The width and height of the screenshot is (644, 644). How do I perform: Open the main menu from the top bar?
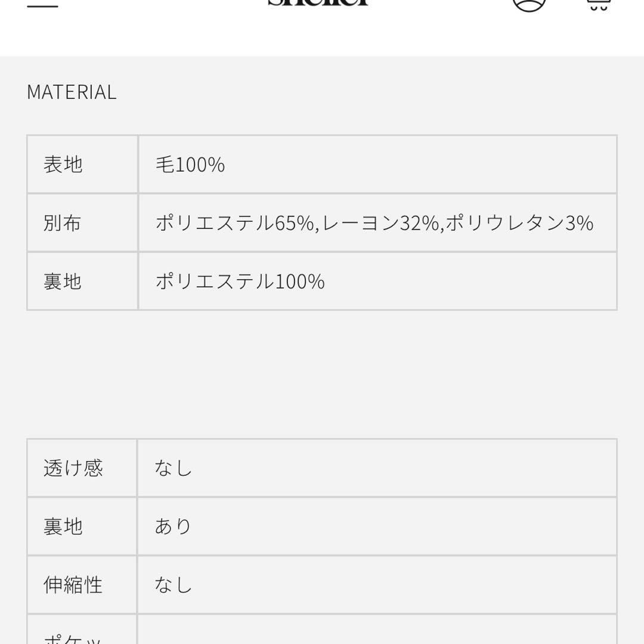point(43,5)
